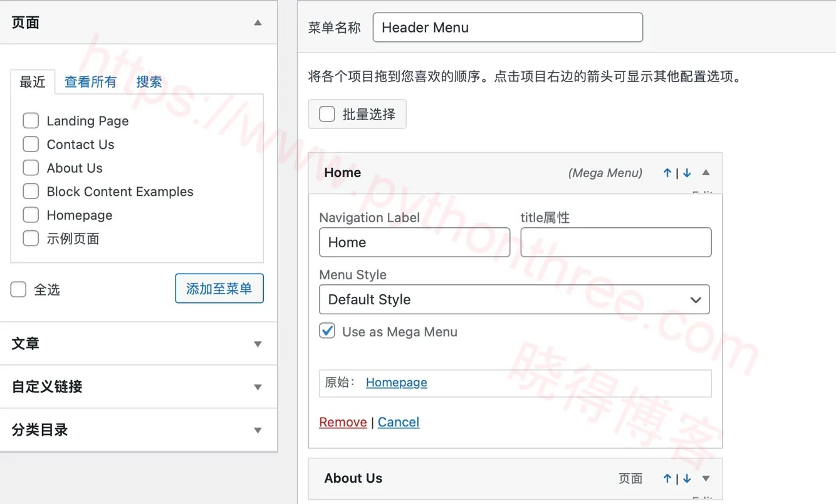Move Home item up with arrow
Viewport: 836px width, 504px height.
667,173
